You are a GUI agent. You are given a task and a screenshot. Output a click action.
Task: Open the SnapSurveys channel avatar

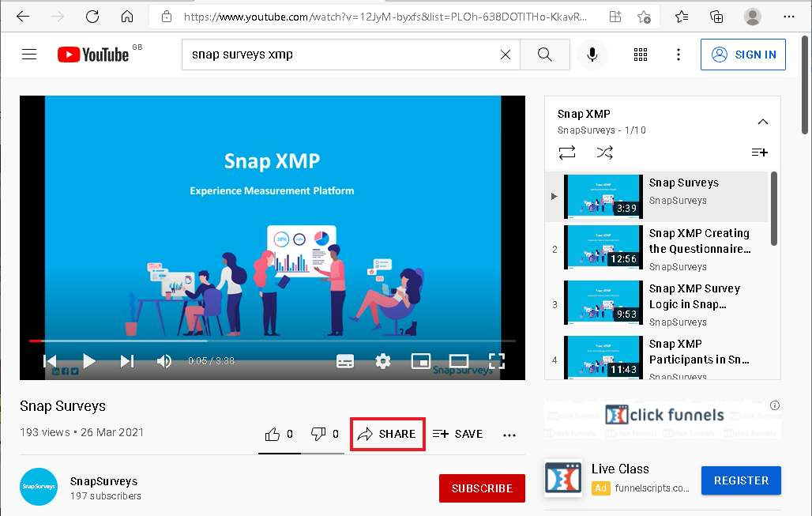coord(39,487)
